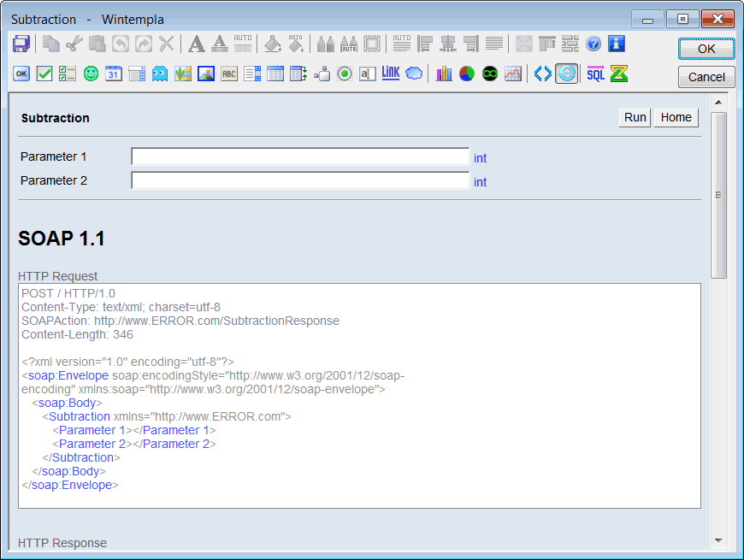Click the underlined A text color icon
744x560 pixels.
tap(219, 44)
